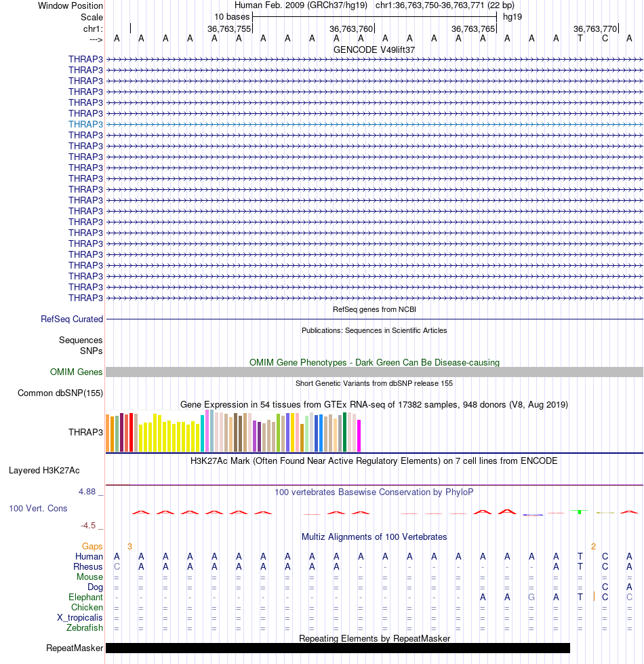Click the 36,763,770 coordinate label
The image size is (644, 664).
[595, 28]
